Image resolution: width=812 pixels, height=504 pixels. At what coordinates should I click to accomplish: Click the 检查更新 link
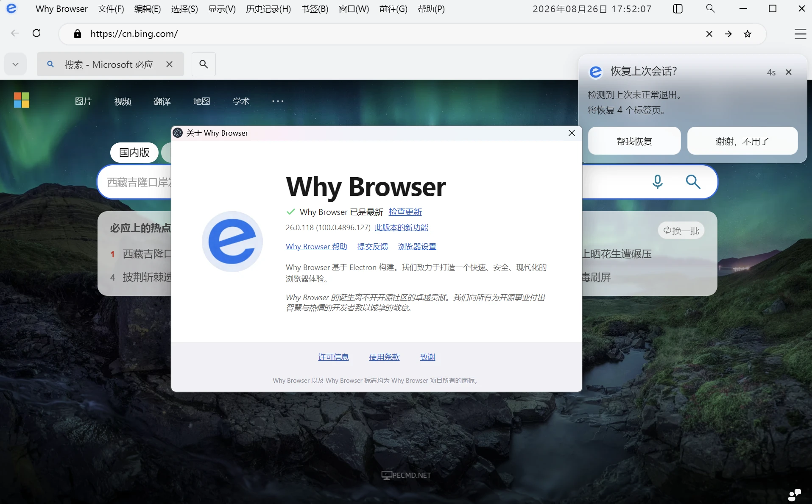tap(405, 212)
